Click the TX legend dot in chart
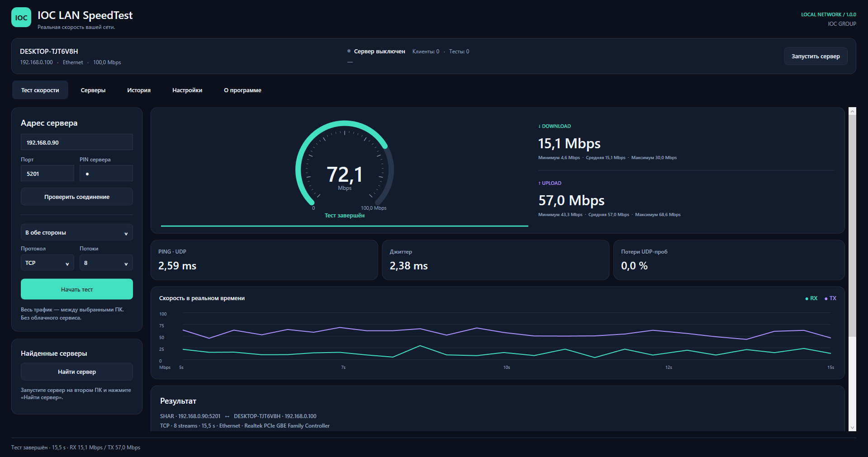Viewport: 868px width, 457px height. 826,299
